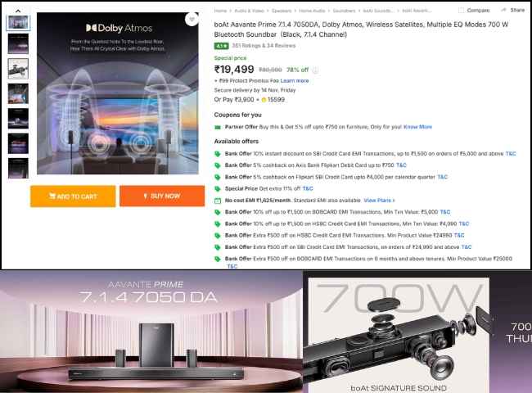This screenshot has width=532, height=393.
Task: Add the soundbar to cart
Action: click(73, 196)
